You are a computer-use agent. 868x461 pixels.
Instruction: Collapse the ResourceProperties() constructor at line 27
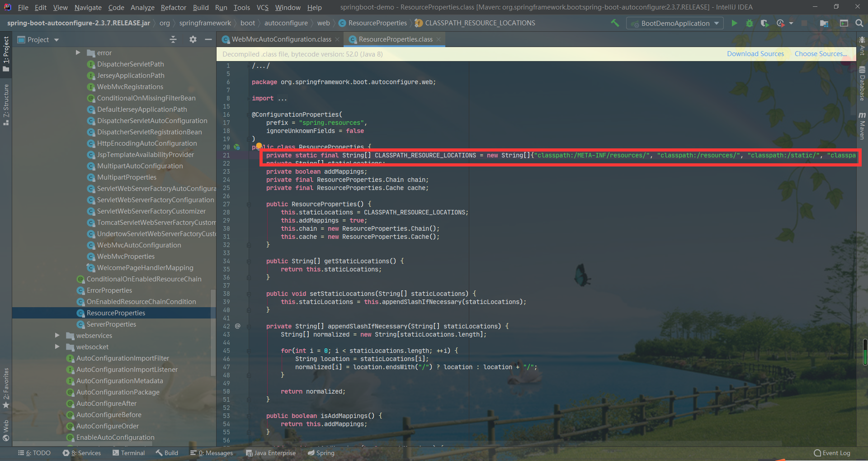(x=249, y=204)
